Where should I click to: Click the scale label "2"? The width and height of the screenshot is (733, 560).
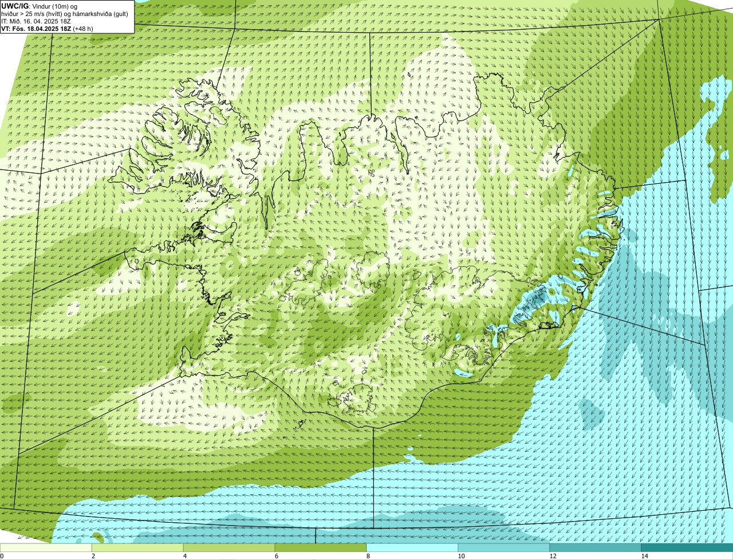[x=93, y=556]
